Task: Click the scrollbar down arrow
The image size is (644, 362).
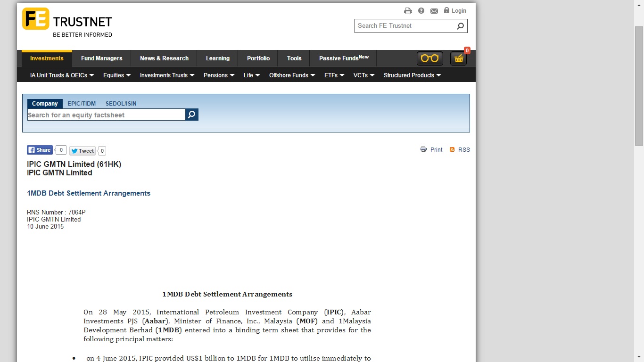Action: (x=639, y=358)
